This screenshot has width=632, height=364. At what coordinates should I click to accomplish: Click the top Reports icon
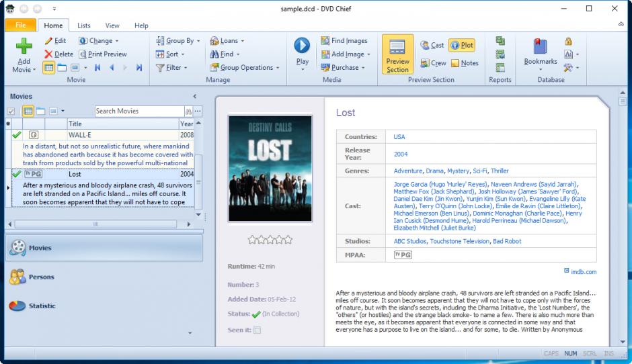coord(500,41)
